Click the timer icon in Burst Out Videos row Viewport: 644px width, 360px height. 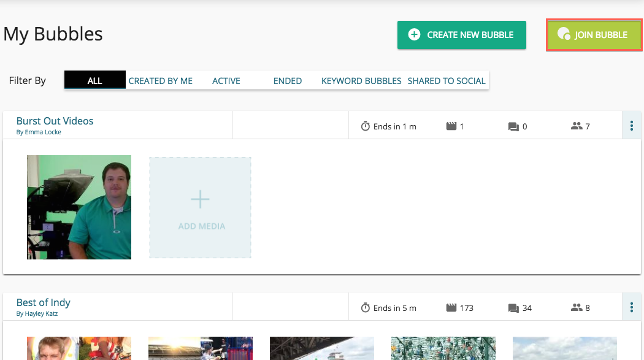[x=366, y=126]
